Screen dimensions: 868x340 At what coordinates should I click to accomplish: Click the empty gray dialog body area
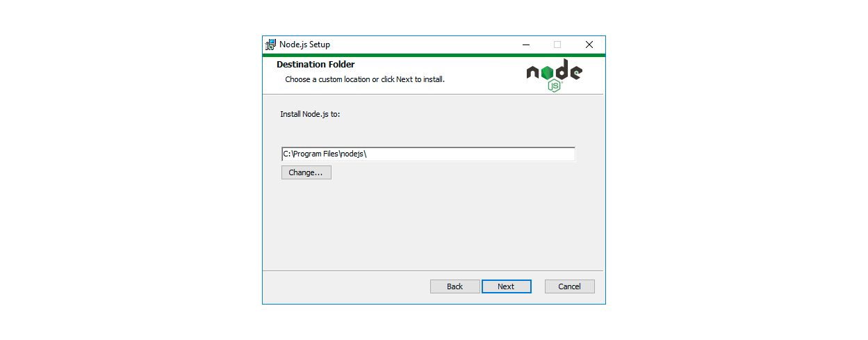[x=434, y=222]
